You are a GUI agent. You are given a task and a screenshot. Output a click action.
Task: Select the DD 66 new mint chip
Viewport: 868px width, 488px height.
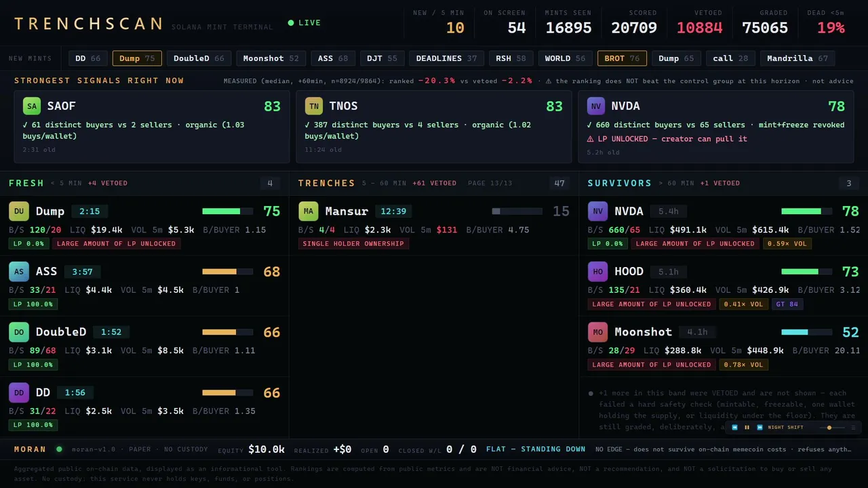88,58
